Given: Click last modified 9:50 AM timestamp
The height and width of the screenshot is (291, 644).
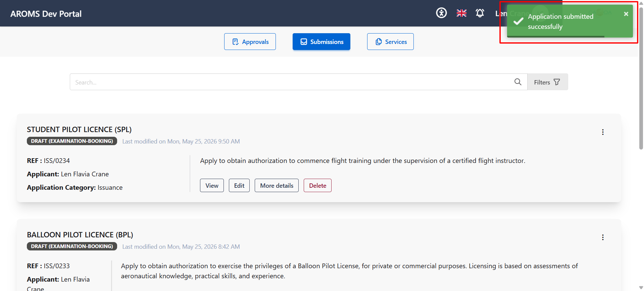Looking at the screenshot, I should [x=181, y=141].
